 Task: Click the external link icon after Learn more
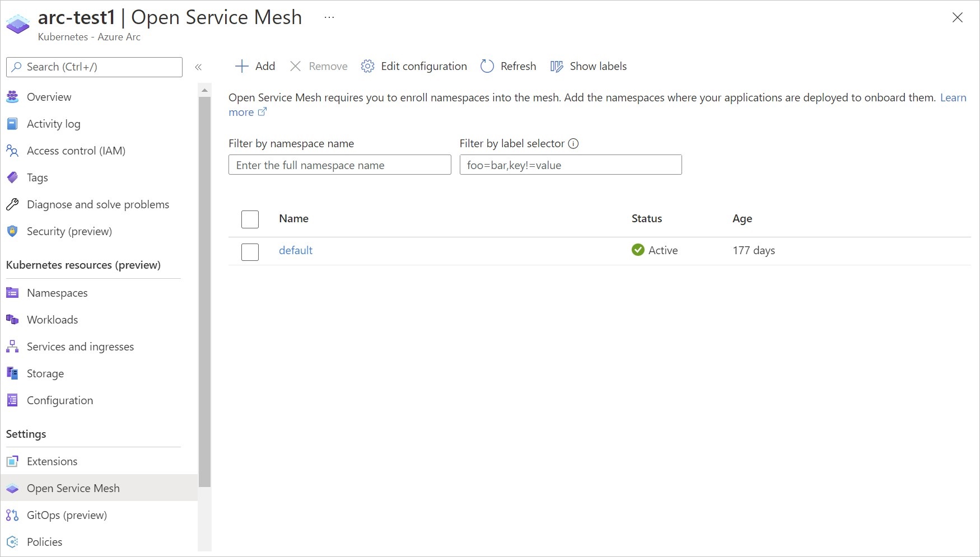tap(262, 112)
